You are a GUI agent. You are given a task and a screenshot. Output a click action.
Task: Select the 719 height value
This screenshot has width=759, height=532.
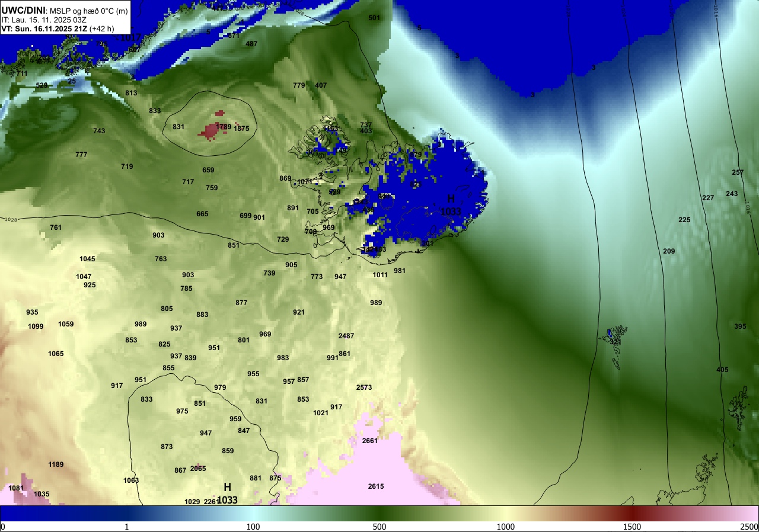pos(127,166)
